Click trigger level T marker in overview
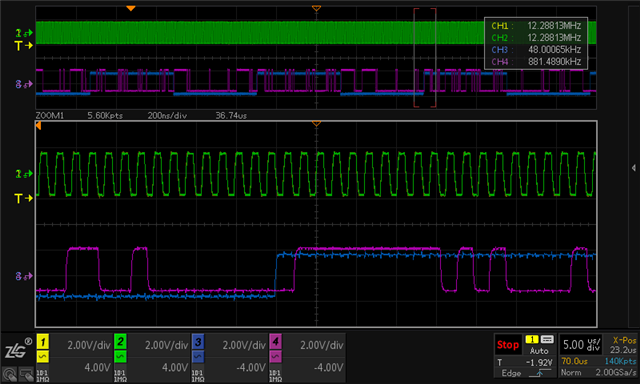640x384 pixels. click(23, 45)
